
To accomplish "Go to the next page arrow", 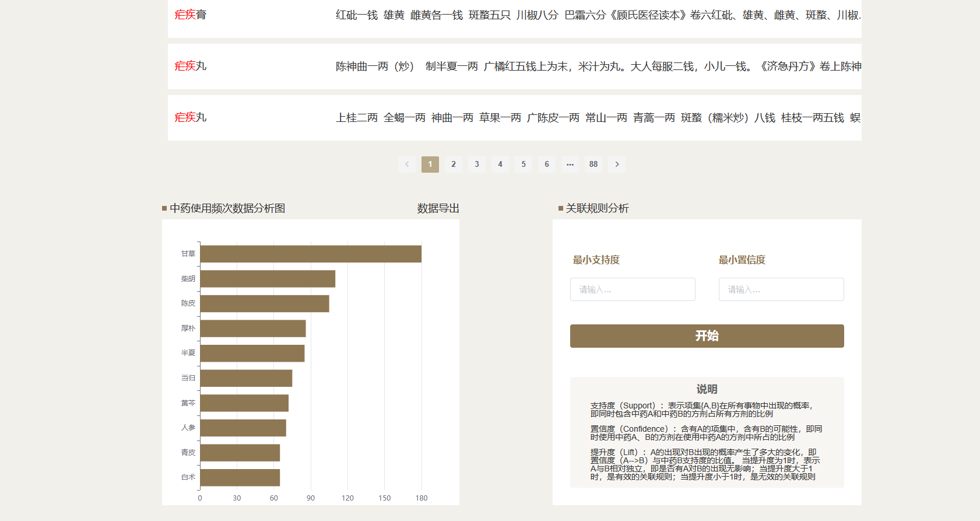I will (617, 165).
